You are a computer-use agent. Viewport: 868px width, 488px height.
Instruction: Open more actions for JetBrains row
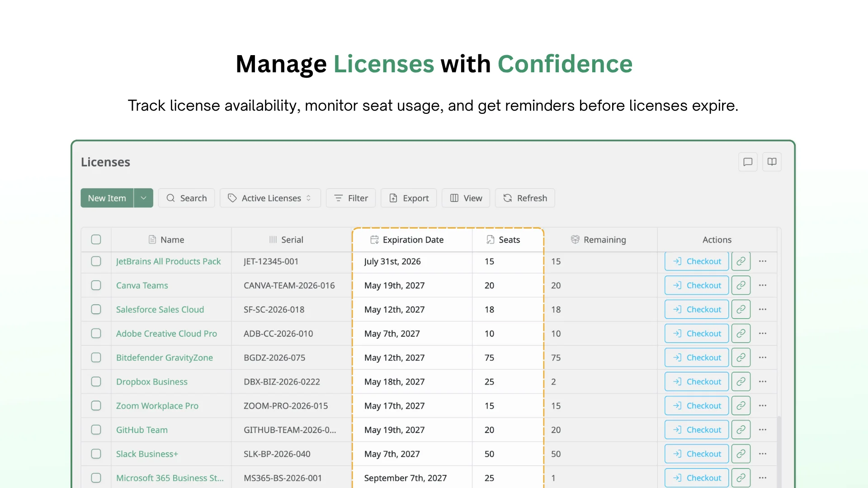[x=763, y=261]
